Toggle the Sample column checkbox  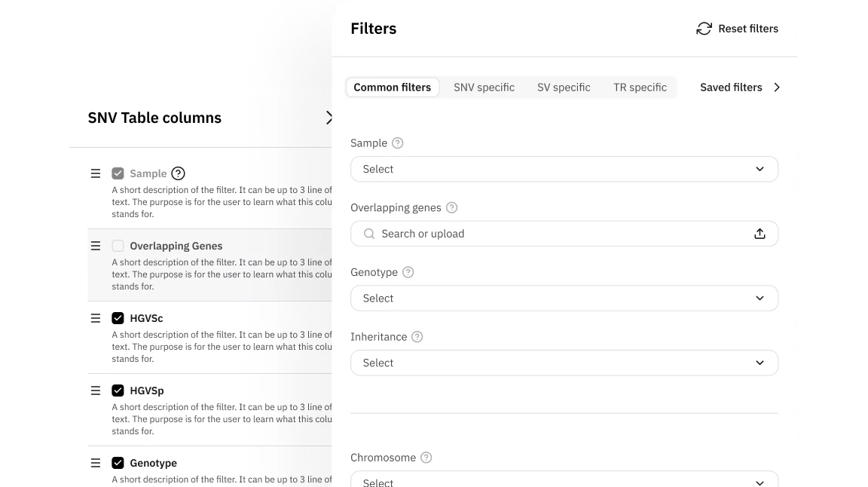118,173
